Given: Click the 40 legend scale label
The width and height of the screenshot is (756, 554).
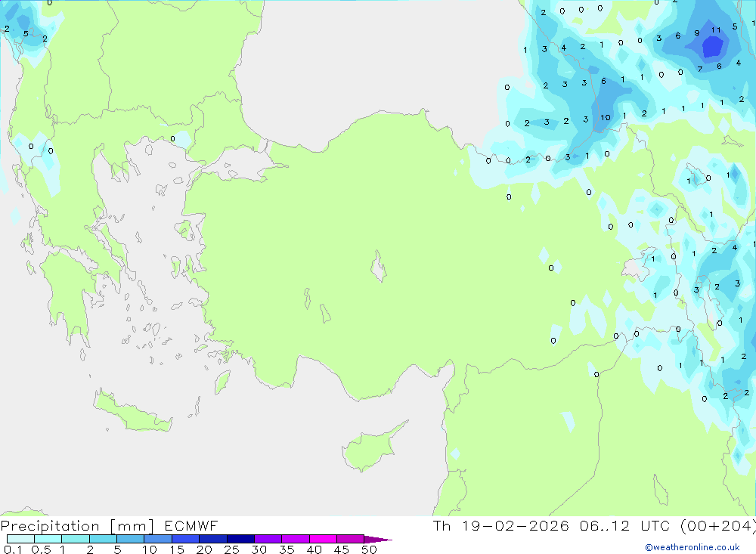Looking at the screenshot, I should (x=314, y=549).
